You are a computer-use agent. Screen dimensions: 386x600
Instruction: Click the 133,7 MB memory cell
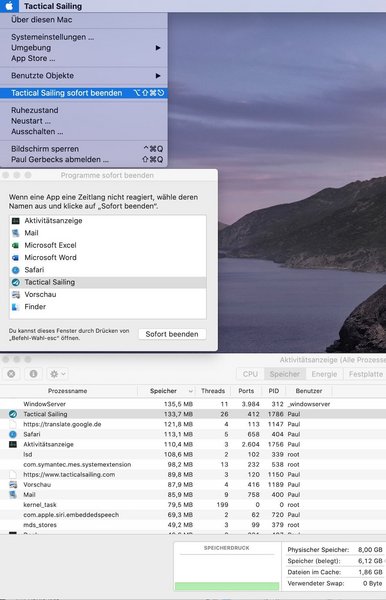tap(178, 414)
